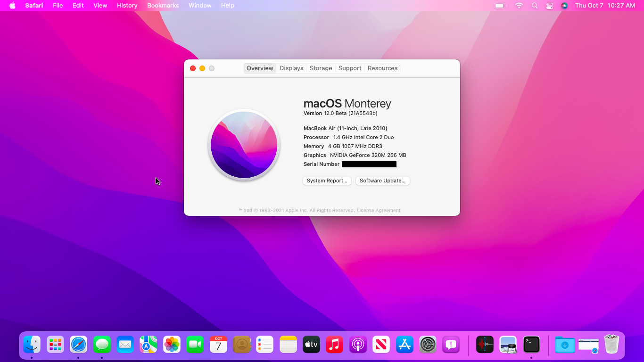The width and height of the screenshot is (644, 362).
Task: Open the News app icon
Action: pos(381,345)
